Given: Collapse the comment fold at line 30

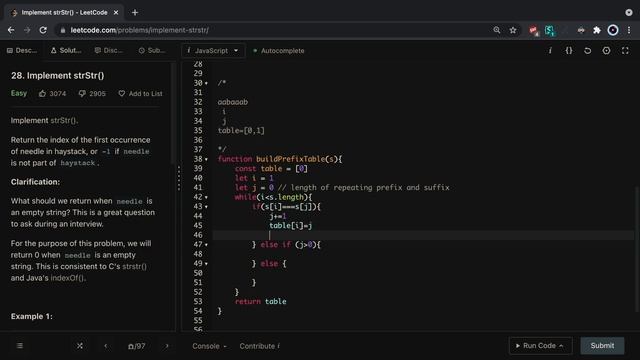Looking at the screenshot, I should pyautogui.click(x=206, y=83).
